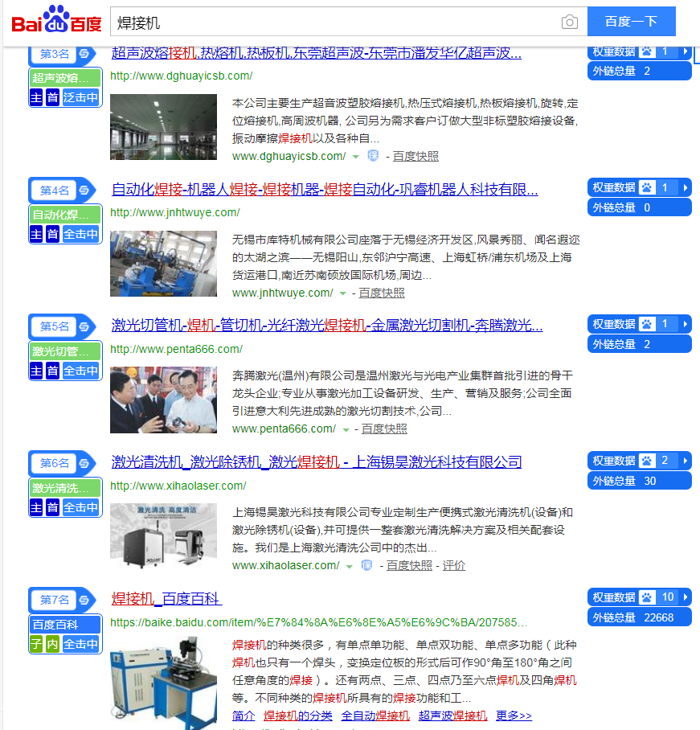Click paw icon in 权重数据 row for rank 6
This screenshot has width=700, height=730.
(x=646, y=461)
